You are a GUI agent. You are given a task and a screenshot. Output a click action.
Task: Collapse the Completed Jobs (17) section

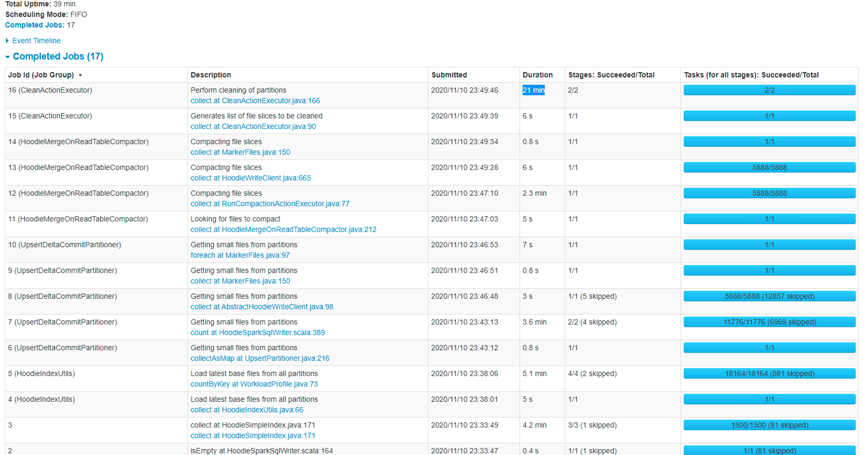[58, 56]
